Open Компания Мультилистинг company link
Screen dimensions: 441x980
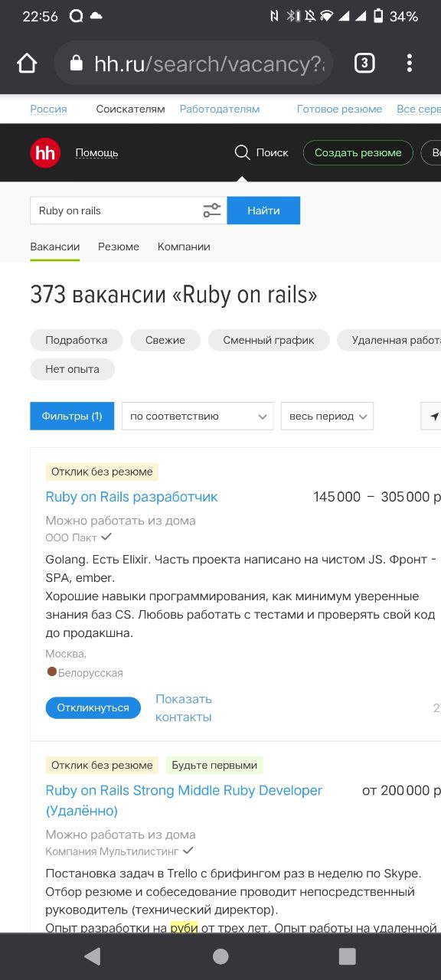(x=112, y=851)
